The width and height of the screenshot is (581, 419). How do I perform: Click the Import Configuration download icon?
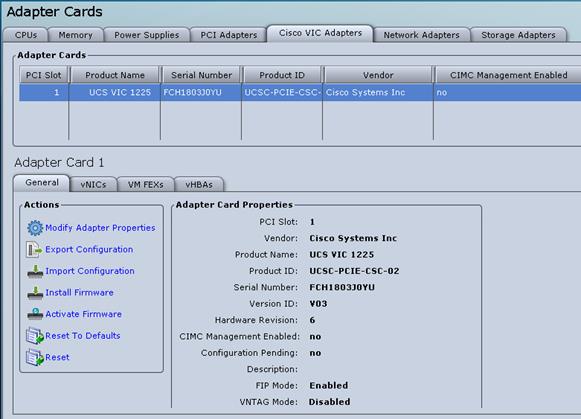[x=35, y=271]
